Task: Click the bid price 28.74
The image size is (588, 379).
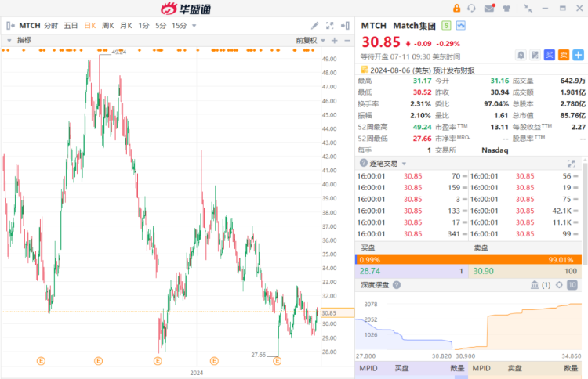Action: coord(370,271)
